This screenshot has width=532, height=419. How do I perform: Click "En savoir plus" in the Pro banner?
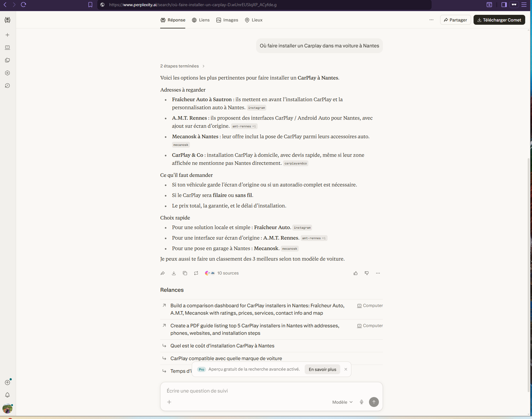point(322,370)
